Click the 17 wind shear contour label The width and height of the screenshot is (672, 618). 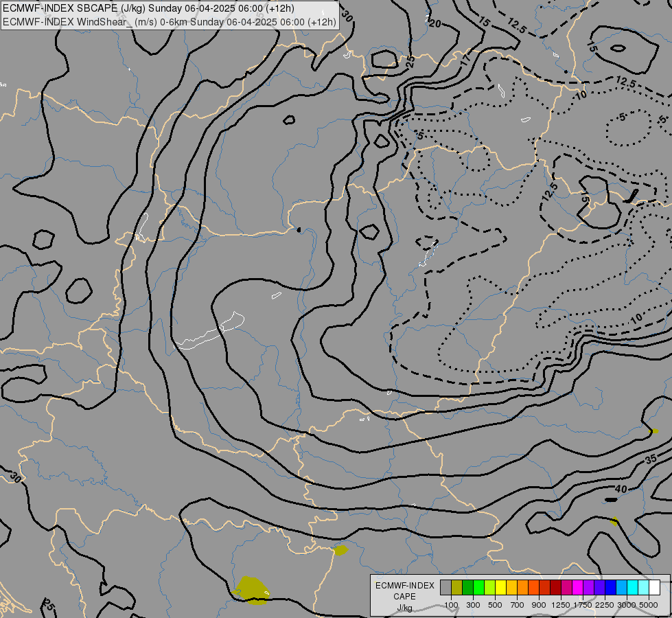(x=466, y=59)
